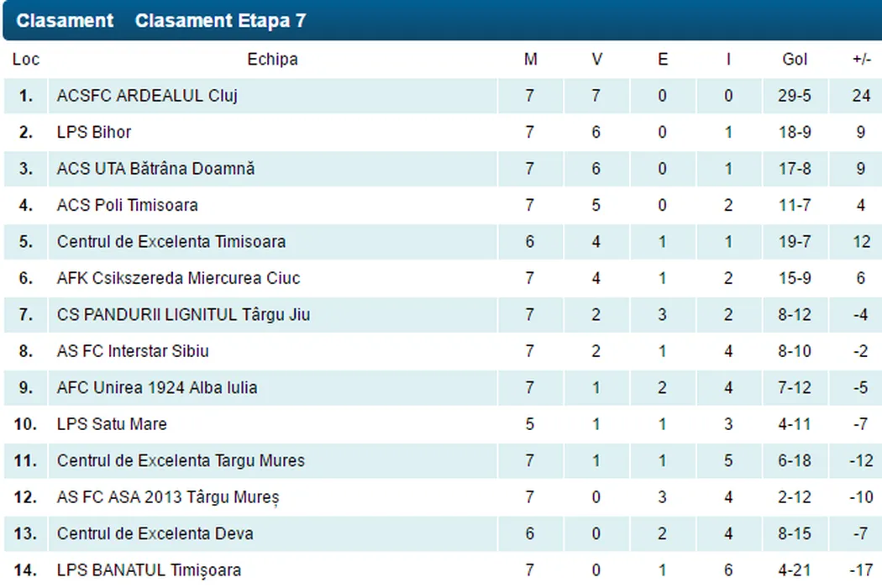This screenshot has height=588, width=882.
Task: Open AS FC ASA 2013 Târgu Mureș
Action: point(168,497)
